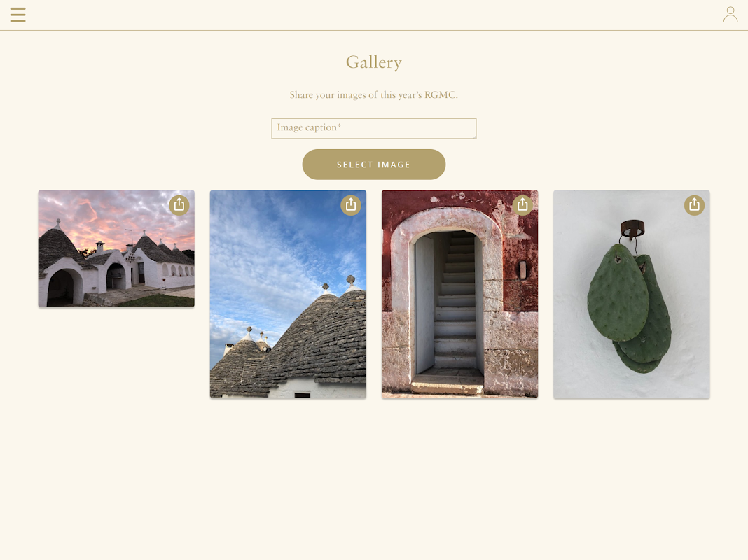Click the Gallery page heading

click(373, 62)
